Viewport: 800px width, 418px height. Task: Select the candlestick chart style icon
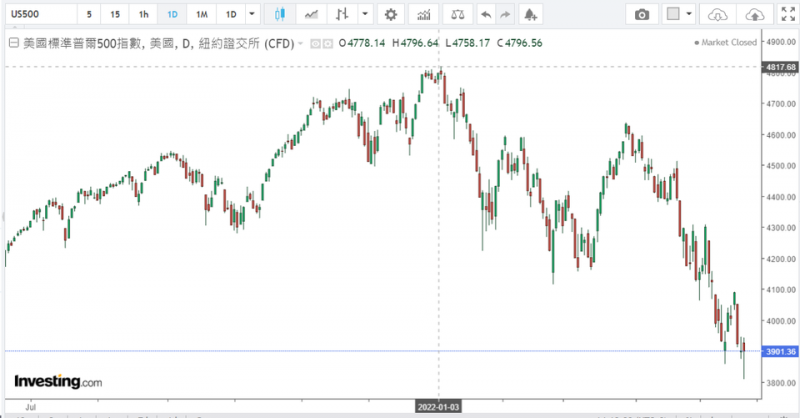point(279,15)
